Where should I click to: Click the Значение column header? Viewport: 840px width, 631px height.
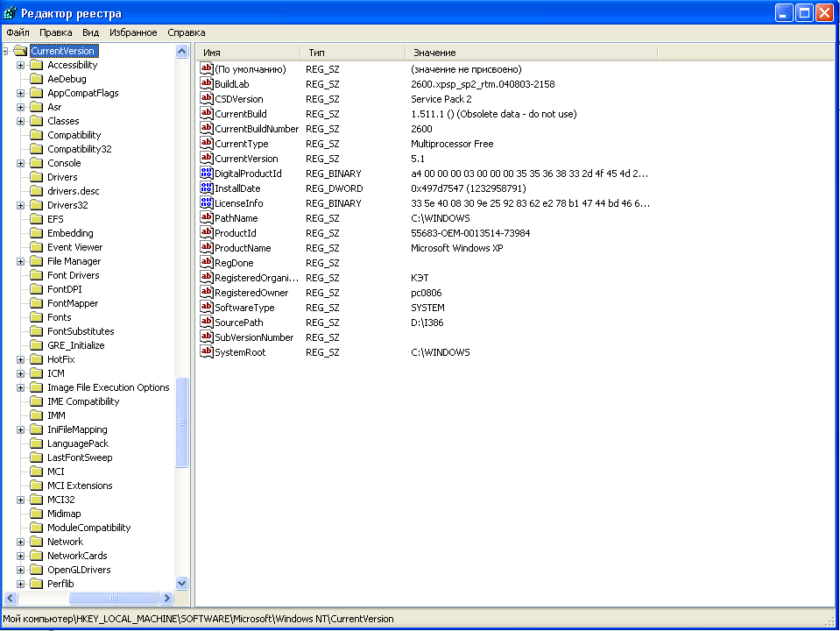pyautogui.click(x=531, y=53)
